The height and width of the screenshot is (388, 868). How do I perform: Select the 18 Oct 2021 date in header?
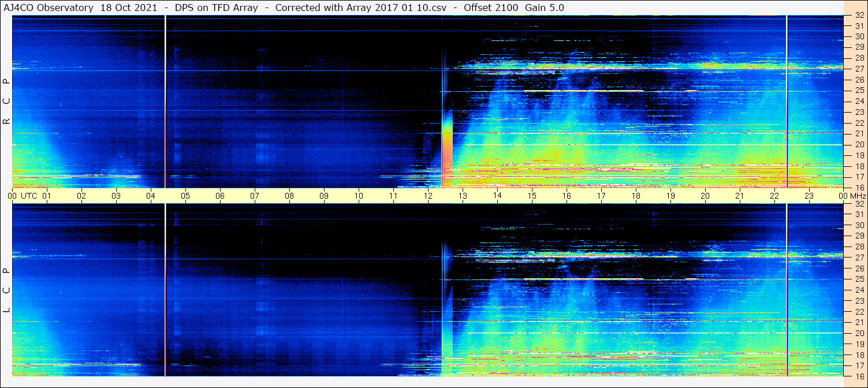click(128, 8)
